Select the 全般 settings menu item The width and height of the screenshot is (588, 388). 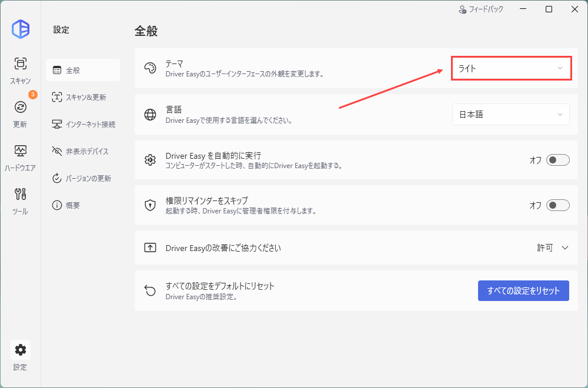[x=83, y=70]
